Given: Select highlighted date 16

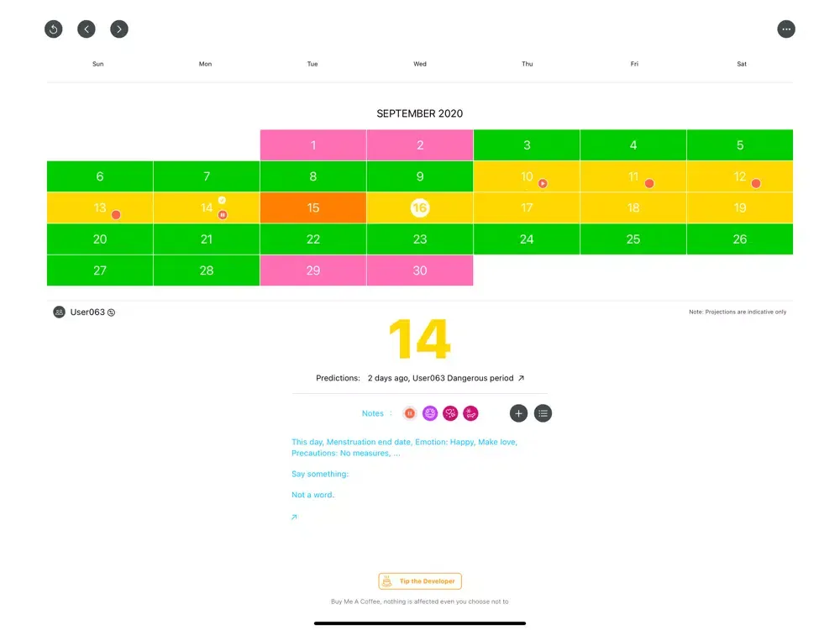Looking at the screenshot, I should pos(420,207).
